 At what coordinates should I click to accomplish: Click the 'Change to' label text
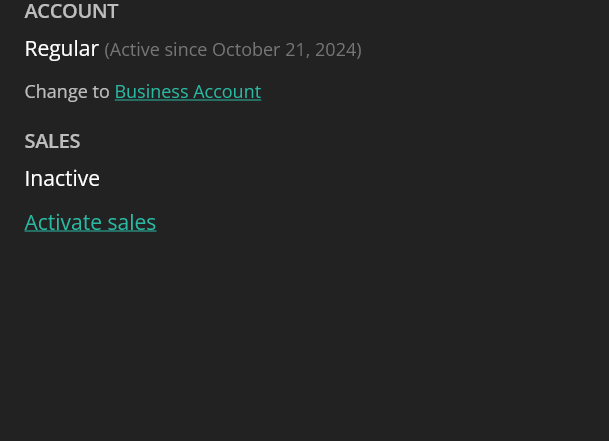(x=67, y=91)
